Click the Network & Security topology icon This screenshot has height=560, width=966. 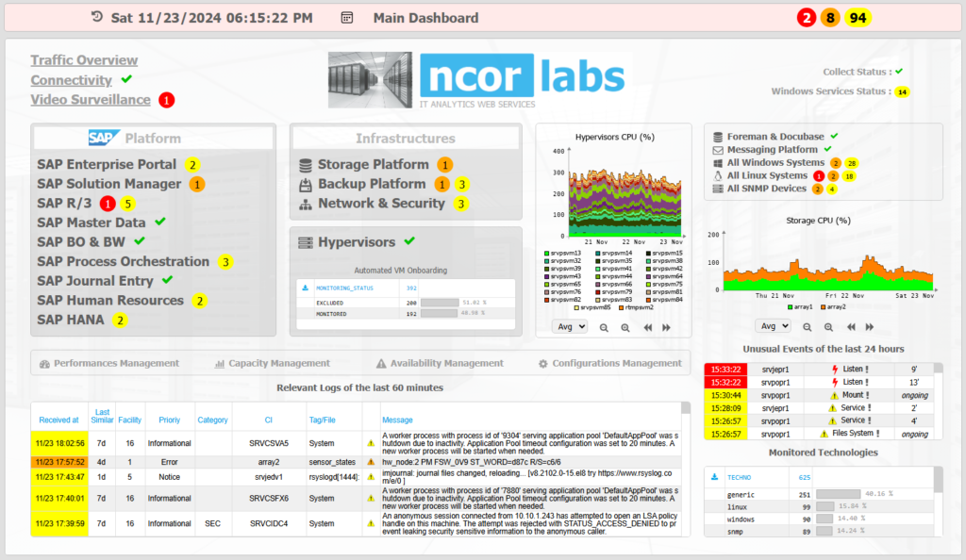click(305, 205)
